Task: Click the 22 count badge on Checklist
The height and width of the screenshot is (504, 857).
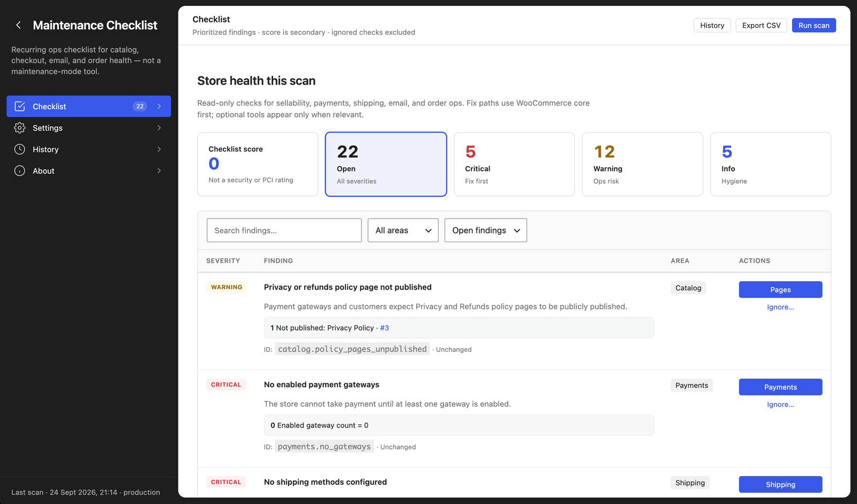Action: point(140,107)
